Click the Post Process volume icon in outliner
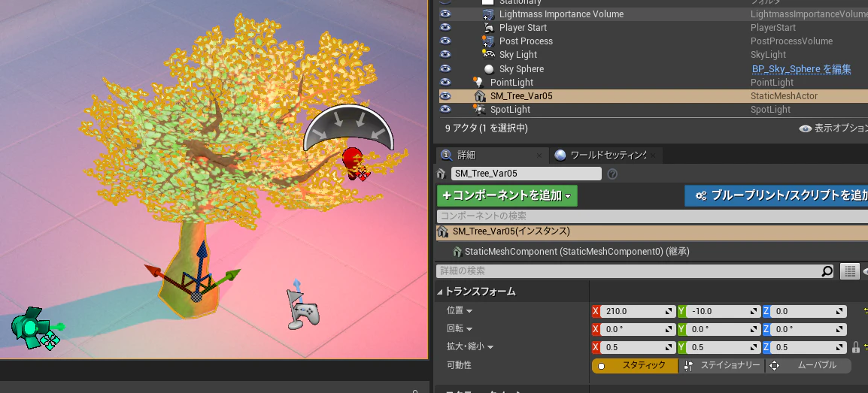This screenshot has height=393, width=868. [488, 41]
